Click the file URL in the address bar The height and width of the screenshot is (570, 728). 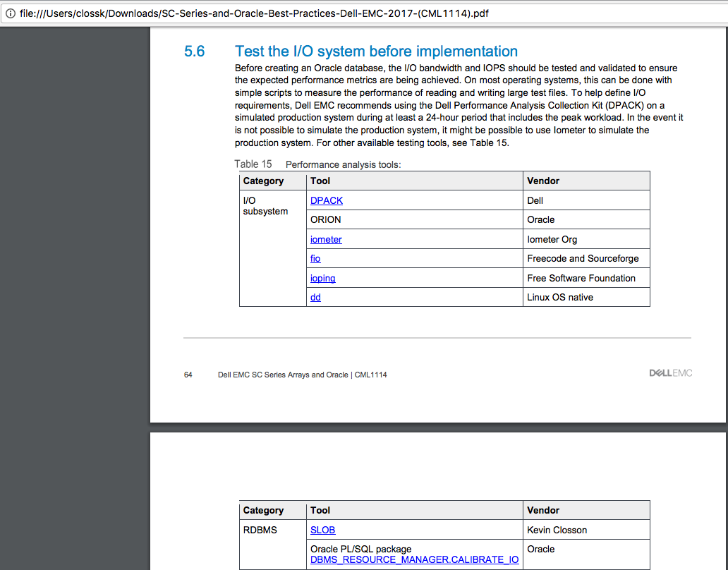[x=254, y=13]
